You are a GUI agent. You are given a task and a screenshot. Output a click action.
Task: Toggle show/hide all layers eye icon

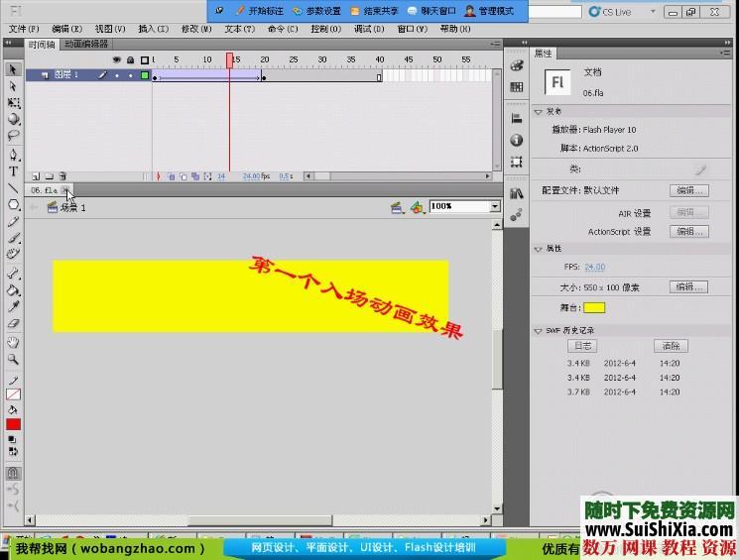tap(117, 60)
